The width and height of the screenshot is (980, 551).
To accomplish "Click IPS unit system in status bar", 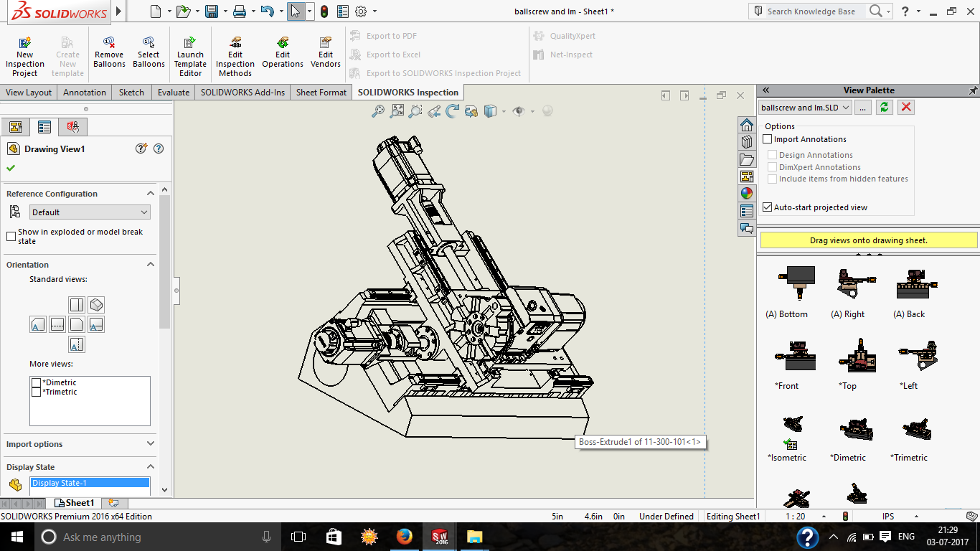I will point(889,517).
